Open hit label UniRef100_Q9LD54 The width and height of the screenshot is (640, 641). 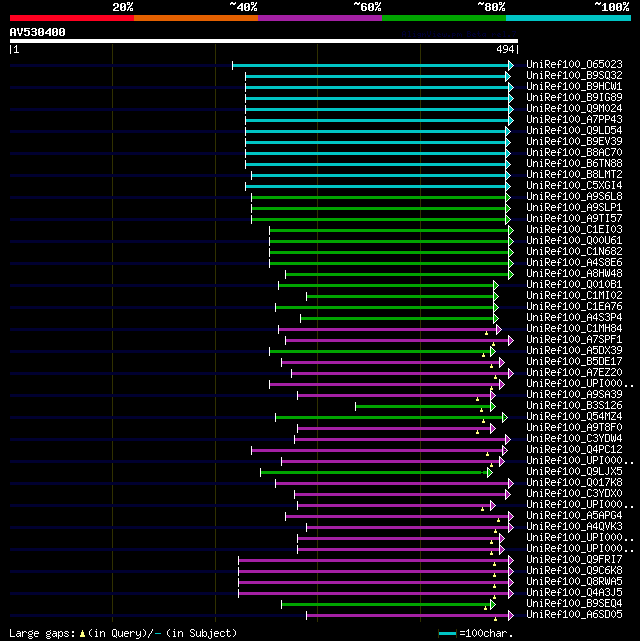point(574,130)
